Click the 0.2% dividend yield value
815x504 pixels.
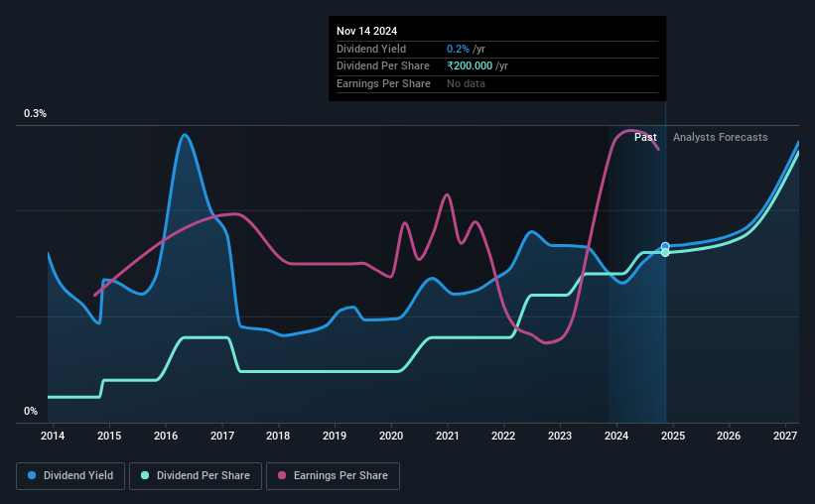click(458, 49)
